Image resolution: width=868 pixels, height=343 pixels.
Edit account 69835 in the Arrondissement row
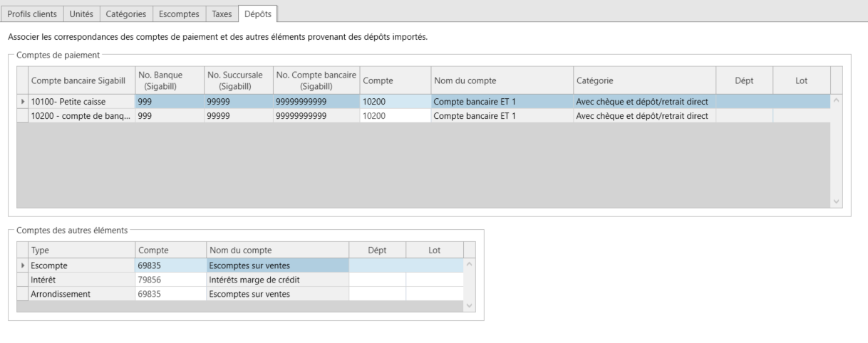point(170,293)
